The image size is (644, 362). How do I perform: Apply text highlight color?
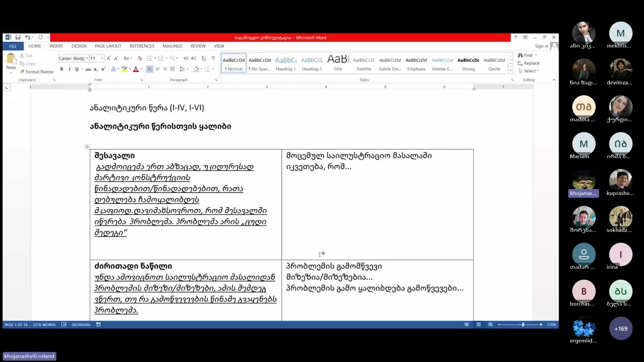pos(124,69)
